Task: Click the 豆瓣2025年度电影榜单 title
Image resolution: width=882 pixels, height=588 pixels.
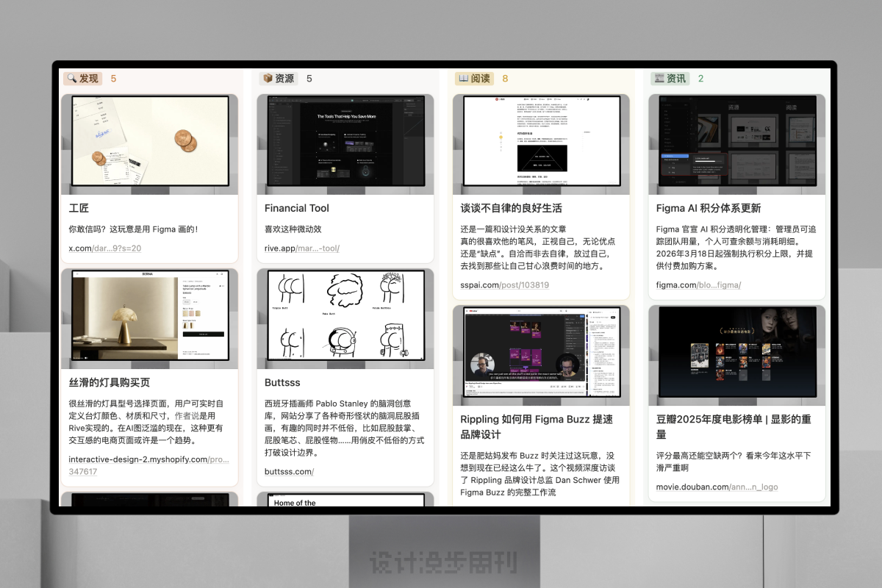Action: point(734,426)
